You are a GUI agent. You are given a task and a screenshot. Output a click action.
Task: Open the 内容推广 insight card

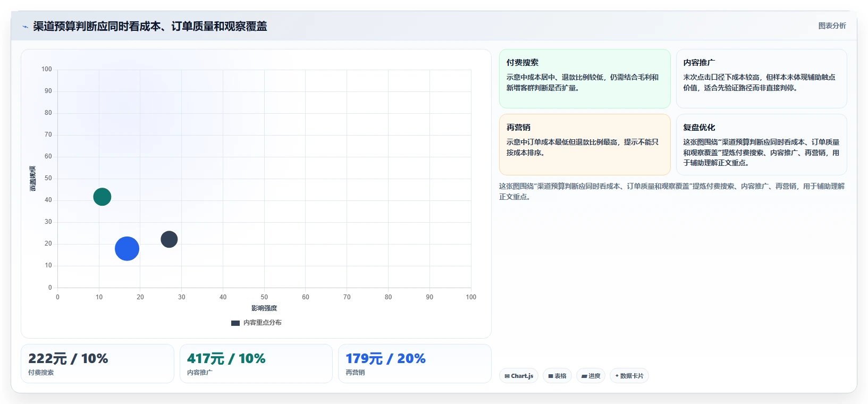761,79
